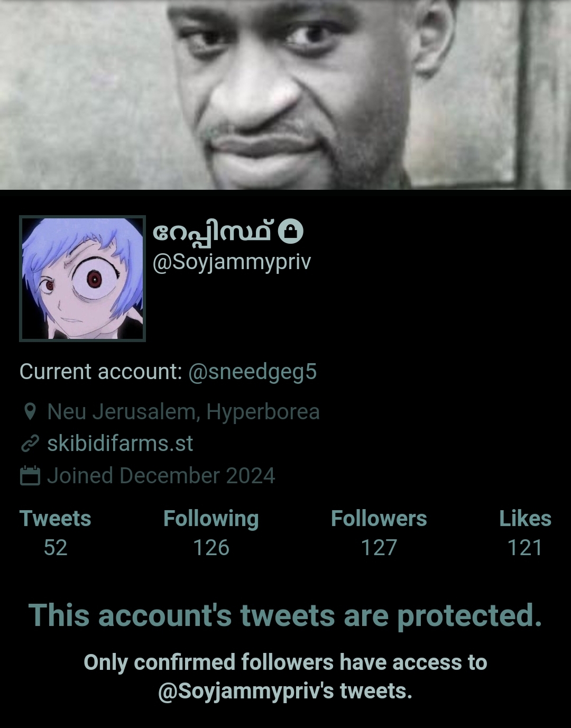Click the profile display name text
This screenshot has width=571, height=728.
[214, 232]
